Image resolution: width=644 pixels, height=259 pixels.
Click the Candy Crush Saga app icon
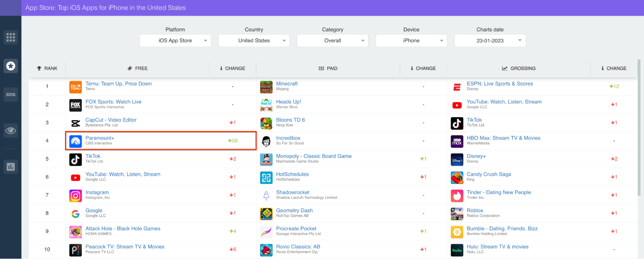(457, 177)
